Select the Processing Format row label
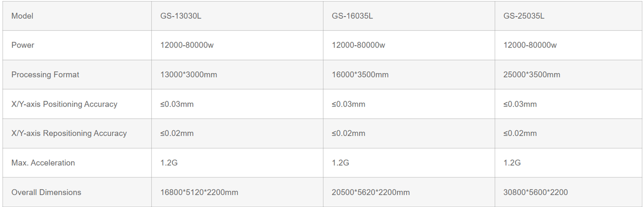 click(45, 75)
